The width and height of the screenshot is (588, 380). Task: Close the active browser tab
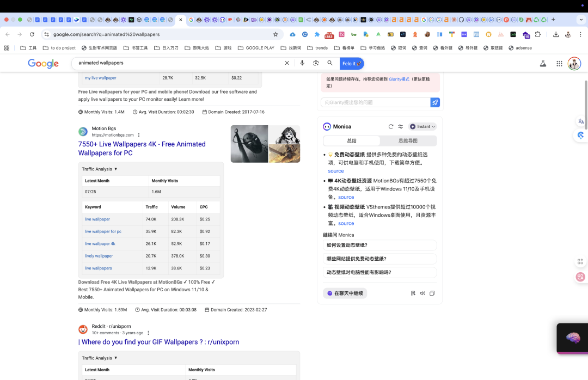coord(181,20)
